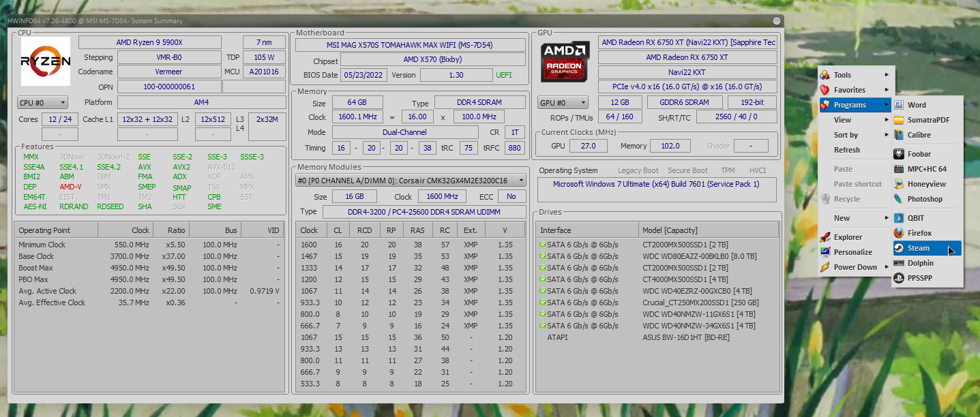Image resolution: width=980 pixels, height=417 pixels.
Task: Click the AVX2 feature flag
Action: 181,167
